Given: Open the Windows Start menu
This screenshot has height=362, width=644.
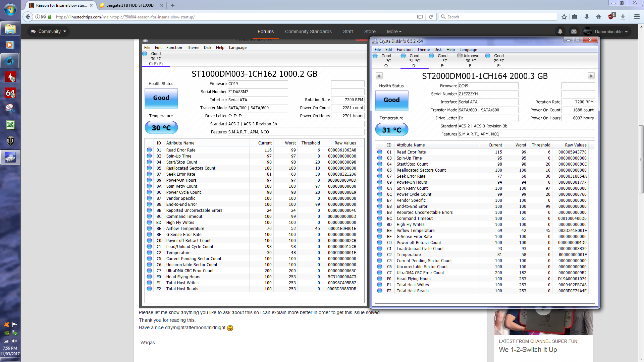Looking at the screenshot, I should coord(10,10).
